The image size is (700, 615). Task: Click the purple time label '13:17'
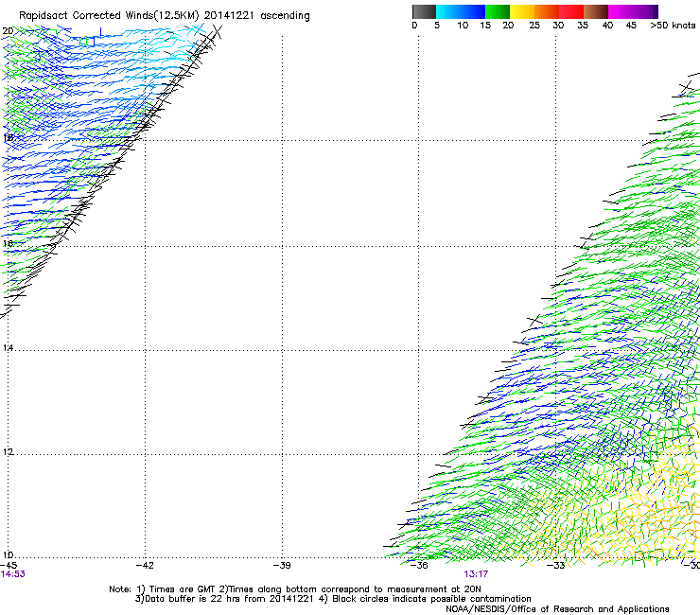point(476,574)
